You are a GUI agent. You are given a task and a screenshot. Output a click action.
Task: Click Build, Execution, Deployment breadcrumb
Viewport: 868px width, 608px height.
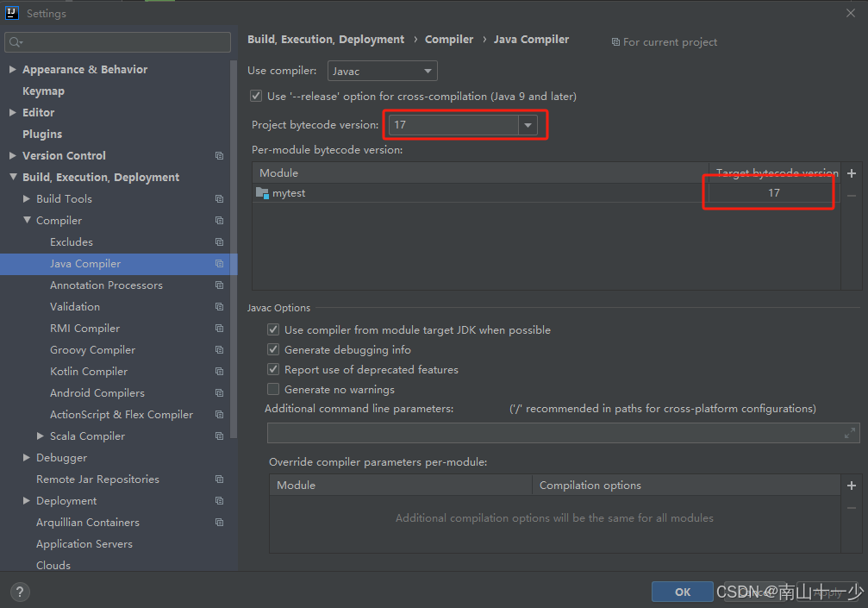[326, 40]
